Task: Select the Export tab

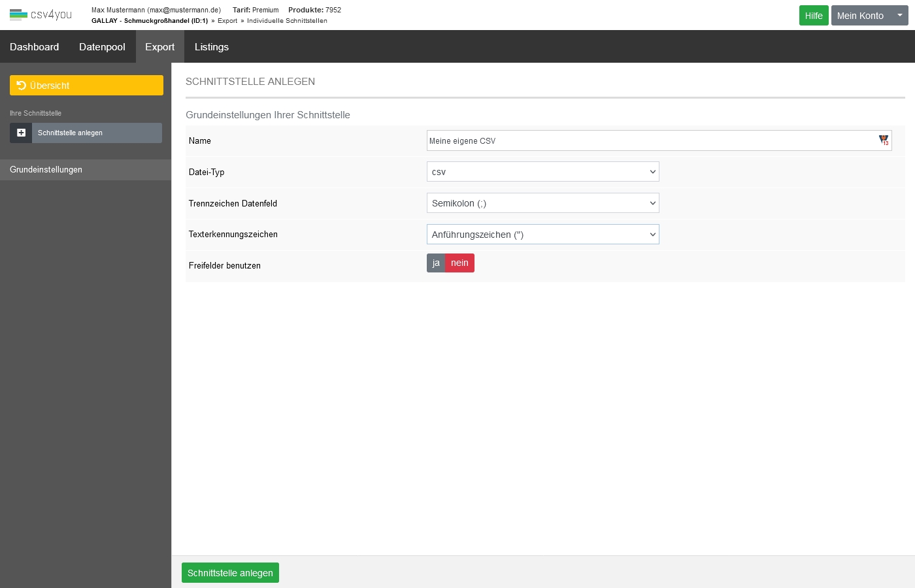Action: click(x=159, y=47)
